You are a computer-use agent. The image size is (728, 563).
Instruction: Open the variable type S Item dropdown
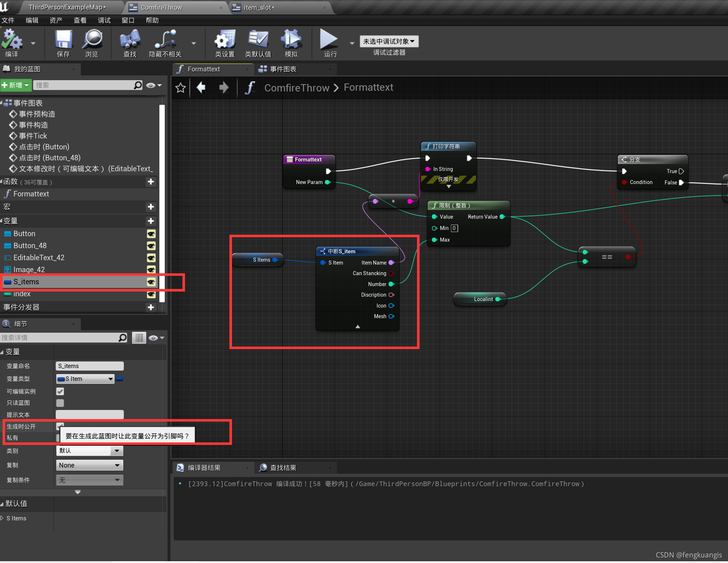86,379
